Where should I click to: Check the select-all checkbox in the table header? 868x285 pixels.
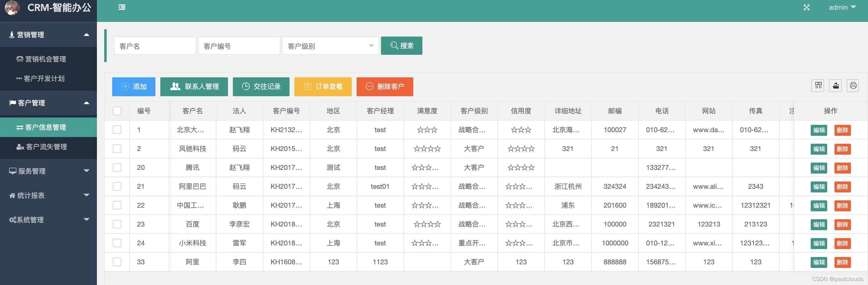click(117, 110)
